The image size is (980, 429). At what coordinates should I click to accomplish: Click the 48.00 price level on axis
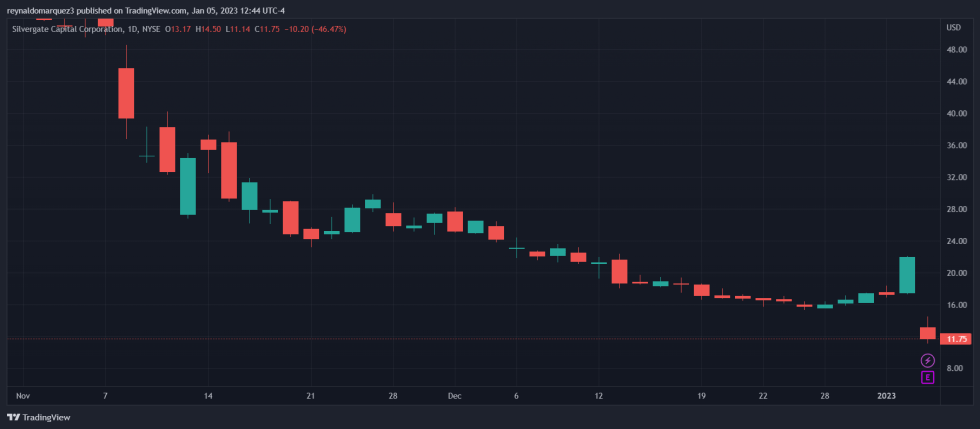click(x=955, y=50)
